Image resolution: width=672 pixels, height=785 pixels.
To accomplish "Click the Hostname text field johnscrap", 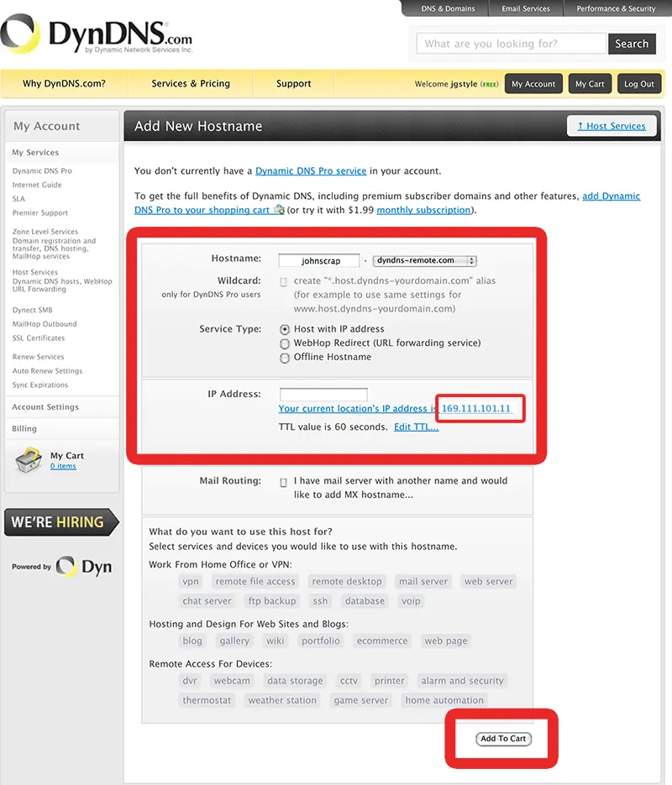I will (x=319, y=260).
